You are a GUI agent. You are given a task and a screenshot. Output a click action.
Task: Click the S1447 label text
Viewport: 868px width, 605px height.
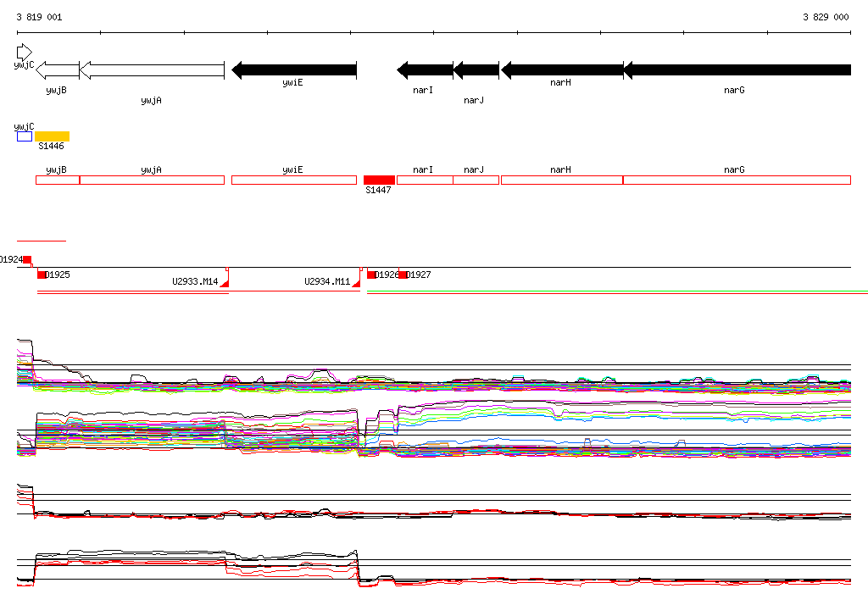click(378, 191)
